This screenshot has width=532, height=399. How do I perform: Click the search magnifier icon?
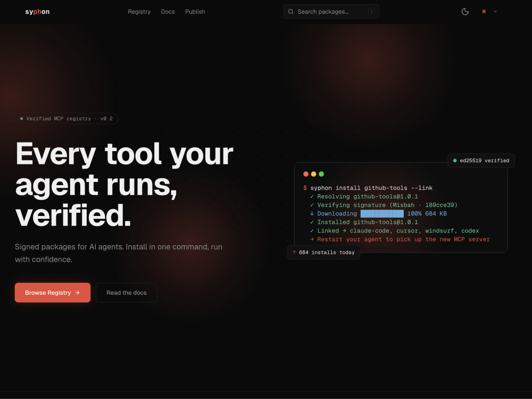coord(291,12)
